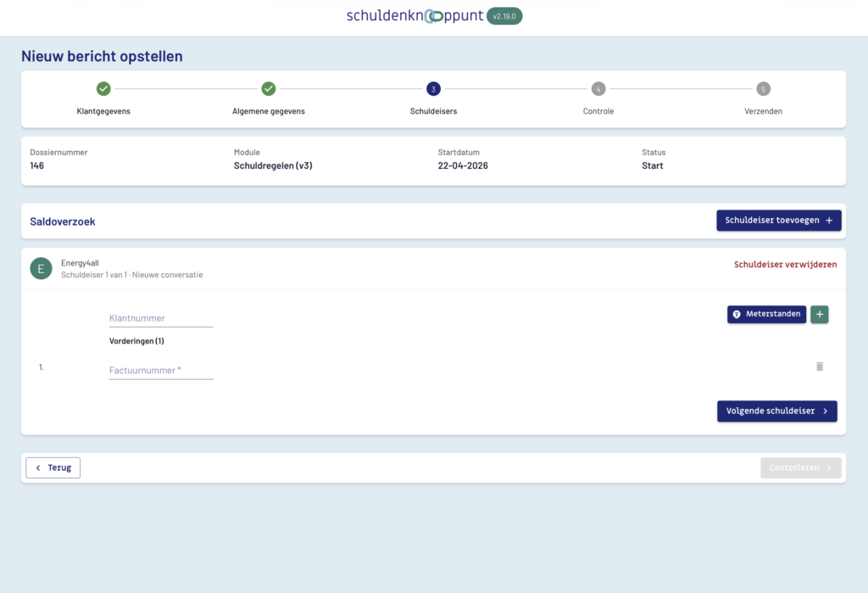Screen dimensions: 868x593
Task: Open the Algemene gegevens step label
Action: pyautogui.click(x=269, y=111)
